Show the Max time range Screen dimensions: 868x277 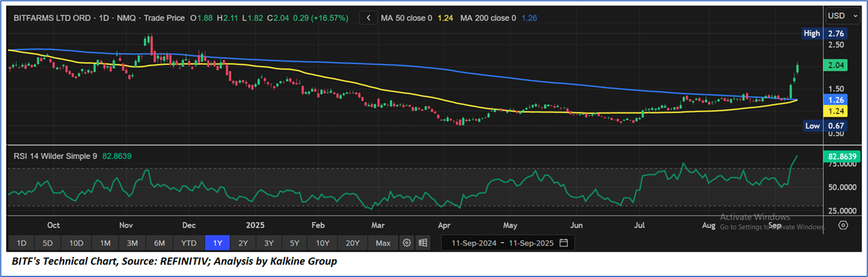(x=383, y=243)
